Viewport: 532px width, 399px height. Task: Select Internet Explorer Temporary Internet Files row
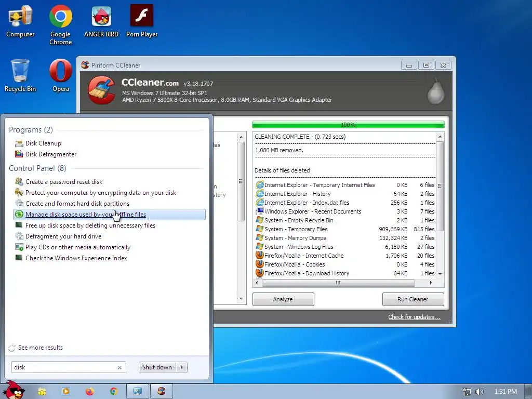(x=345, y=185)
